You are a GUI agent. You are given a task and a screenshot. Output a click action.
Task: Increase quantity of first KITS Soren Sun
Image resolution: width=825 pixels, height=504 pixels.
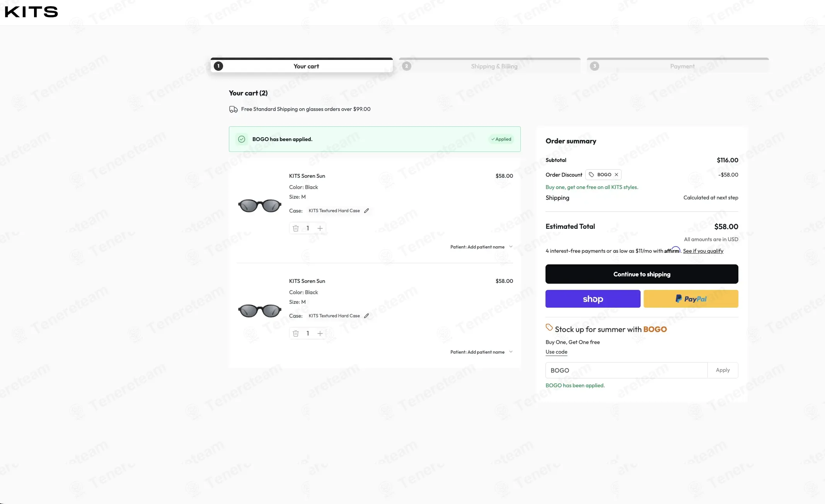(320, 228)
